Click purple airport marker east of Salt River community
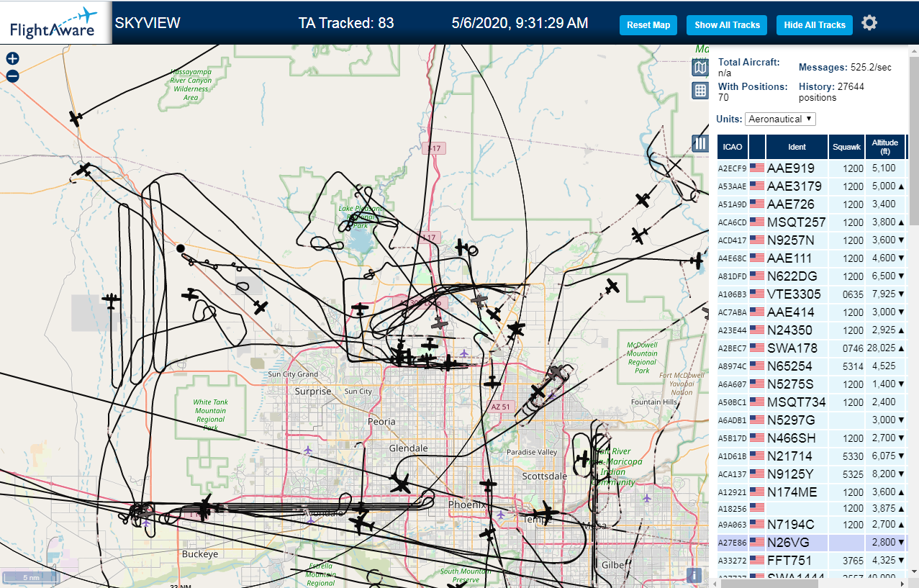The image size is (919, 588). [647, 497]
